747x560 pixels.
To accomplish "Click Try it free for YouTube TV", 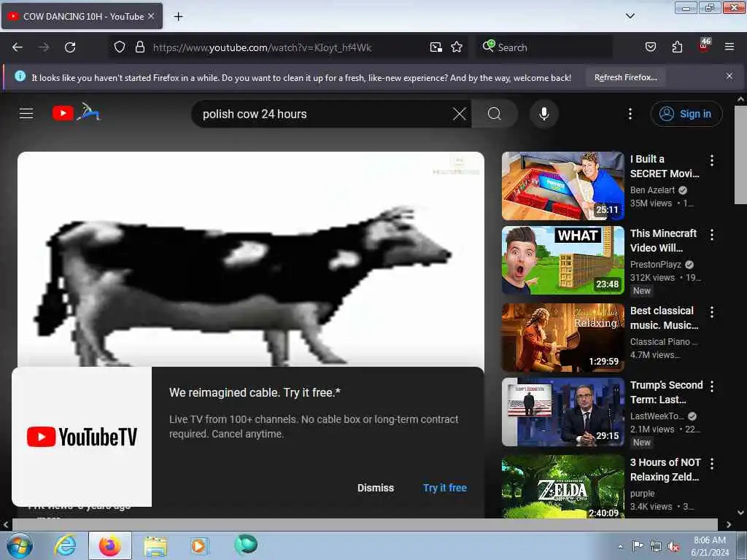I will pos(444,488).
